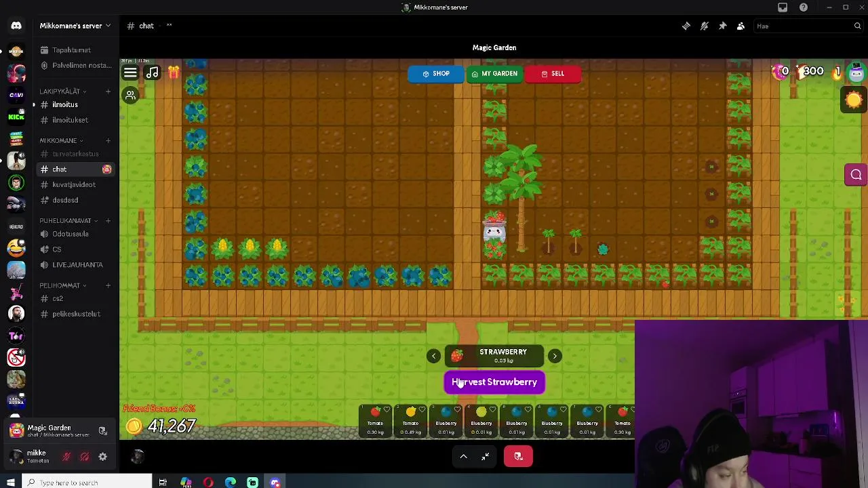Open the KICK server icon
The height and width of the screenshot is (488, 868).
pos(16,116)
